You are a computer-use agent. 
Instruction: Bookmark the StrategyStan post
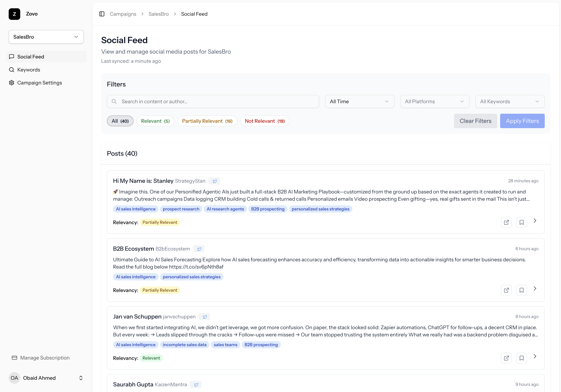pyautogui.click(x=521, y=222)
